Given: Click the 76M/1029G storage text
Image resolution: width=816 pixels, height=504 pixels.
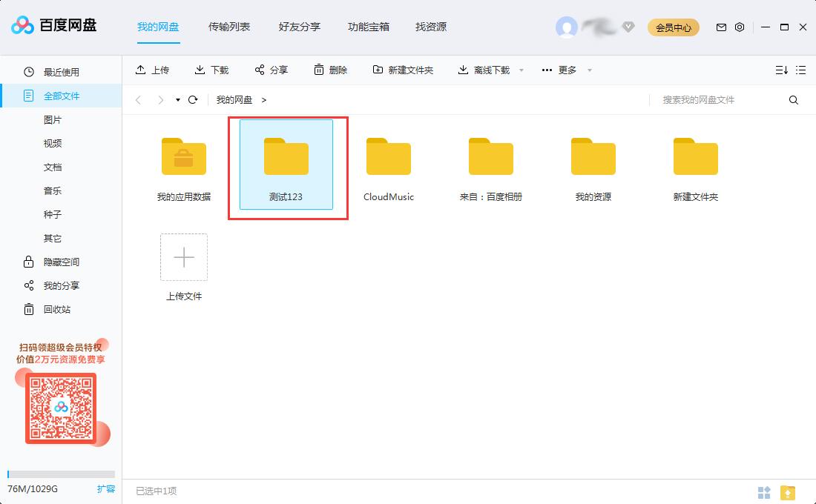Looking at the screenshot, I should pyautogui.click(x=33, y=489).
